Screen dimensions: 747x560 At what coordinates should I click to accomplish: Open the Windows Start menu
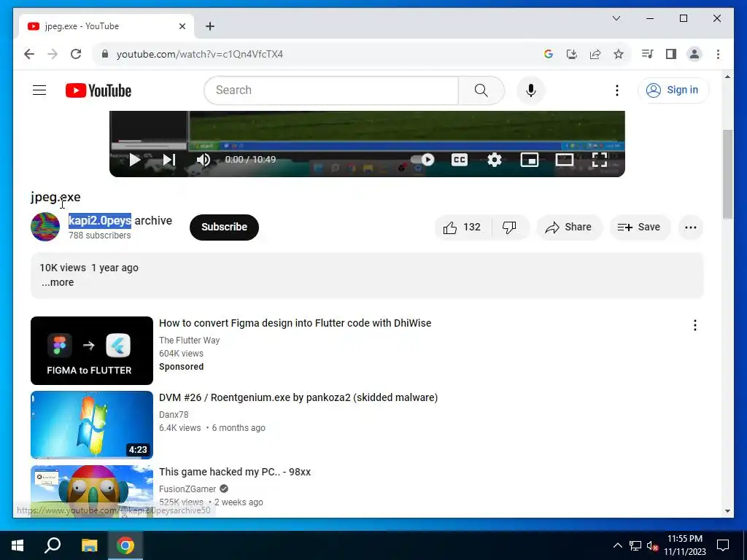pos(18,545)
